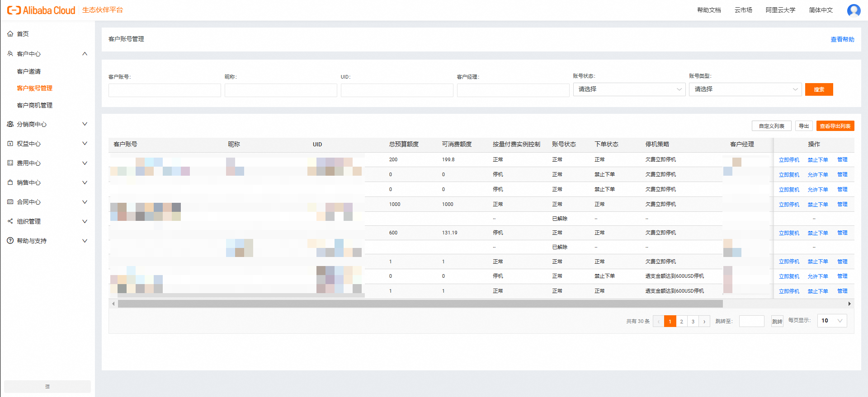Expand the 权益中心 chevron

pos(85,144)
